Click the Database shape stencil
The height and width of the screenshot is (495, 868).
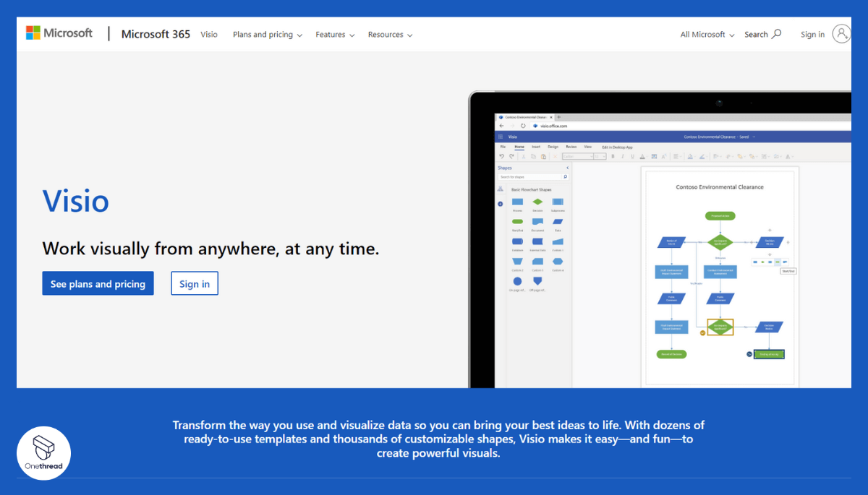point(517,241)
